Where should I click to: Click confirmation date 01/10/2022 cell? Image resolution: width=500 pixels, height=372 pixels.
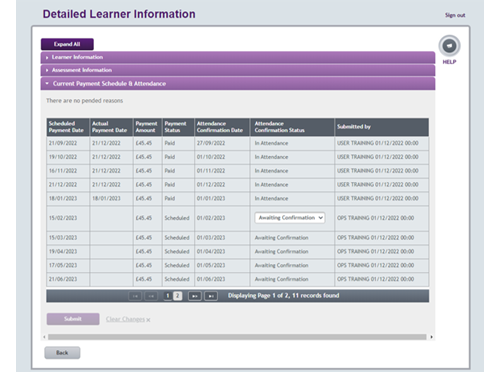coord(222,157)
